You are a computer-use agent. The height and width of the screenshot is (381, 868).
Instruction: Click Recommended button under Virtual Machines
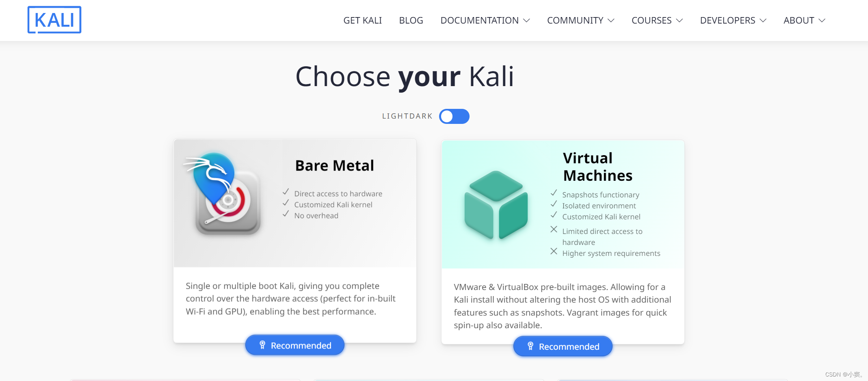563,346
